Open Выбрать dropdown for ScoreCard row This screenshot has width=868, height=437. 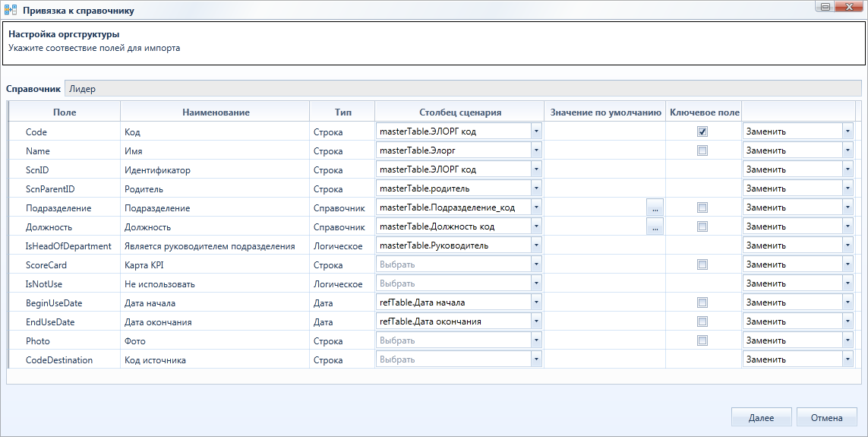[536, 264]
